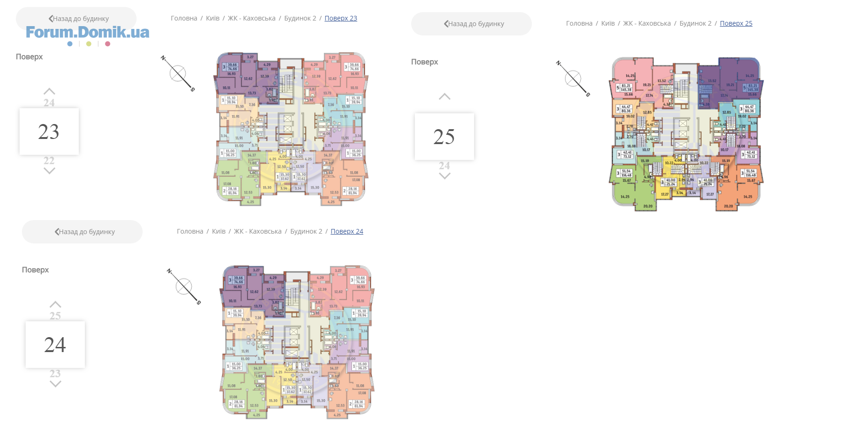This screenshot has height=436, width=868.
Task: Click 'ЖК - Каховська' in the floor 23 breadcrumb
Action: click(x=252, y=18)
